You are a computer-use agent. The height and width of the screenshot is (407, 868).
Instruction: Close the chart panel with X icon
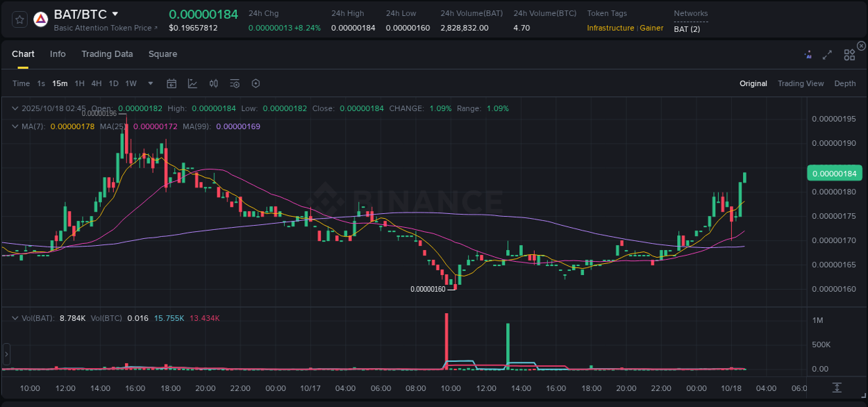coord(861,46)
